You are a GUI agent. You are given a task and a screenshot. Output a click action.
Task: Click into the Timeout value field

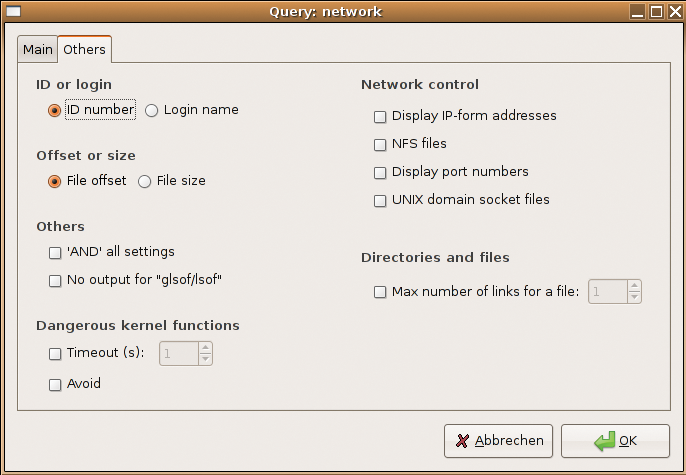[179, 353]
